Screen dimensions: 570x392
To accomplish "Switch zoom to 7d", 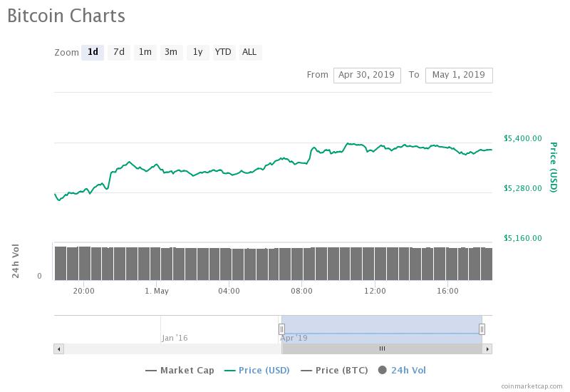I will (119, 52).
